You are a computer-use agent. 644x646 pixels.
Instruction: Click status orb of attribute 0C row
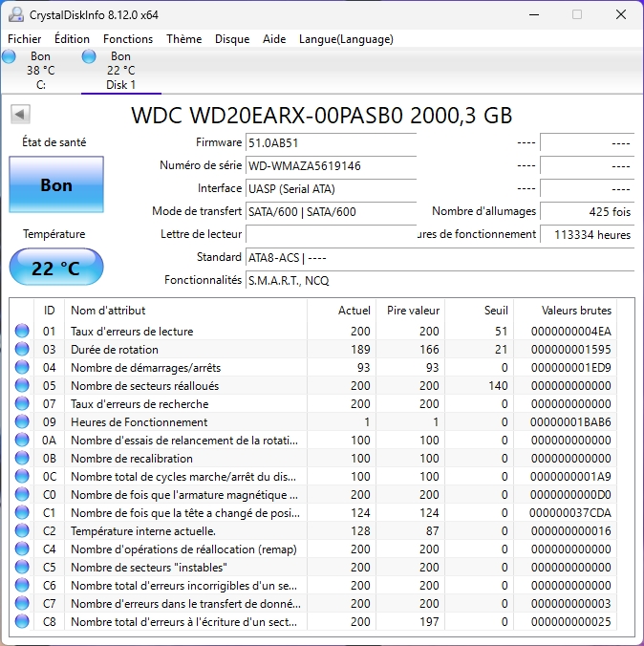tap(22, 476)
